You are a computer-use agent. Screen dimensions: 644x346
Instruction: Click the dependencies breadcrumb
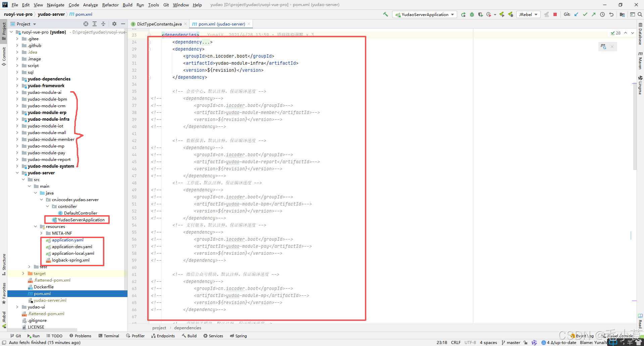pyautogui.click(x=187, y=328)
